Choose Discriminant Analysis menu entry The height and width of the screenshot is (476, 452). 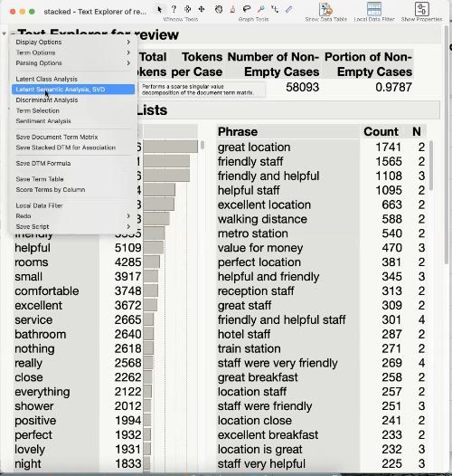[73, 100]
